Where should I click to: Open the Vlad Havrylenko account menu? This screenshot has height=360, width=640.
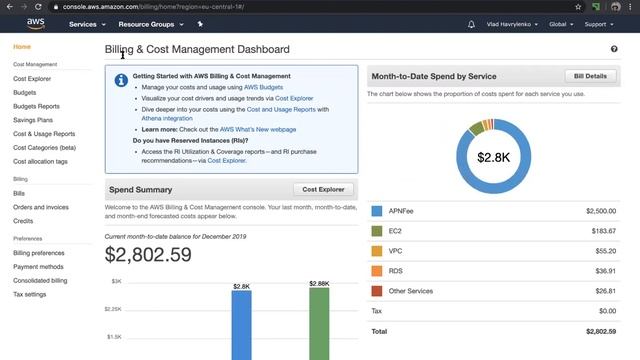click(x=512, y=24)
